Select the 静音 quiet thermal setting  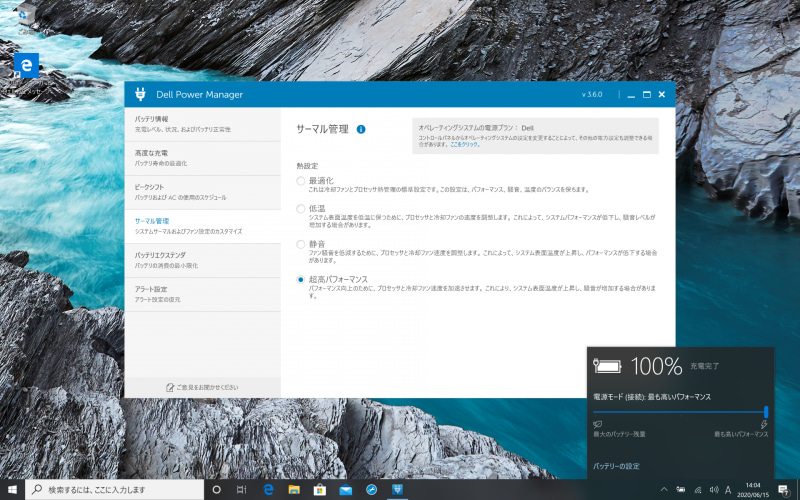301,244
